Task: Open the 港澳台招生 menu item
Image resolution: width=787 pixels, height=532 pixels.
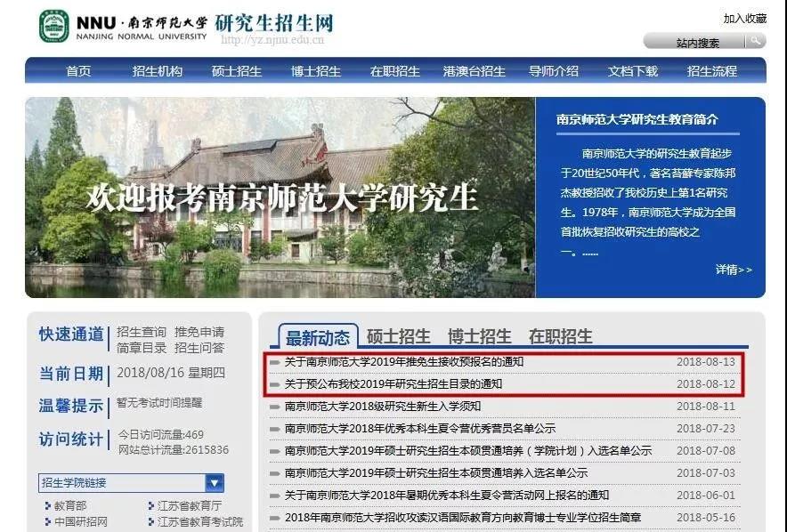Action: click(x=473, y=72)
